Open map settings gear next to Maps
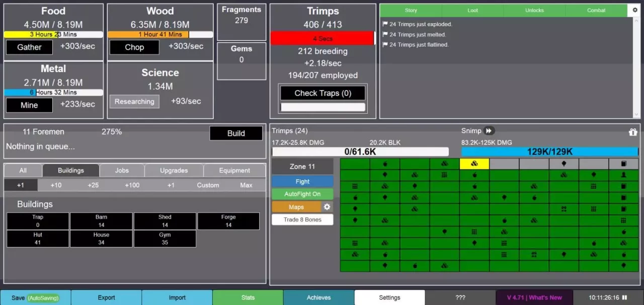This screenshot has width=644, height=305. pyautogui.click(x=327, y=207)
